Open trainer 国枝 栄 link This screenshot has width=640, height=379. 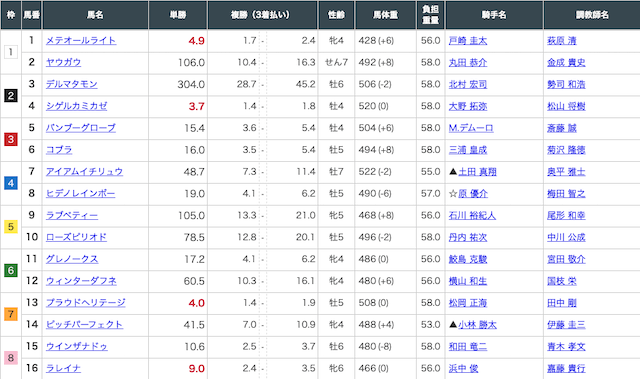click(x=562, y=281)
